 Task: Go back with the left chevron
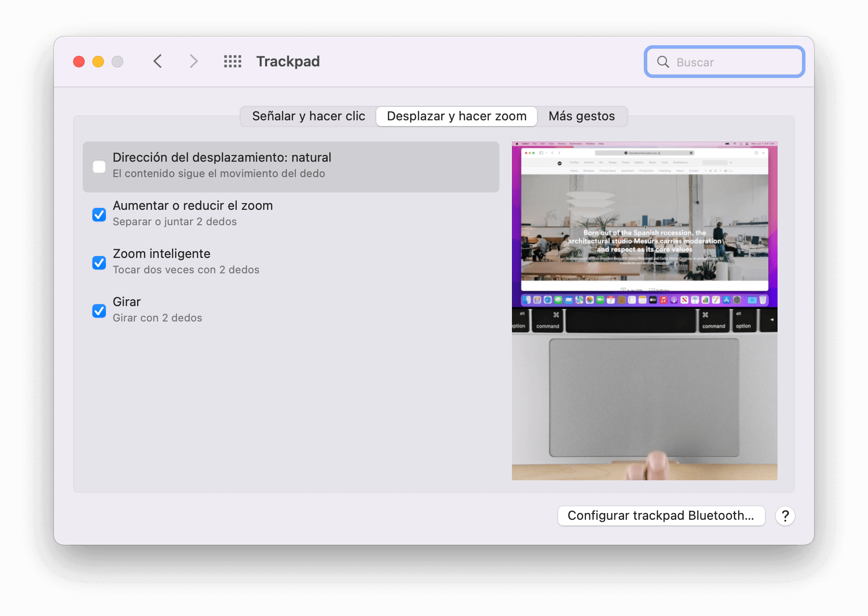tap(157, 62)
